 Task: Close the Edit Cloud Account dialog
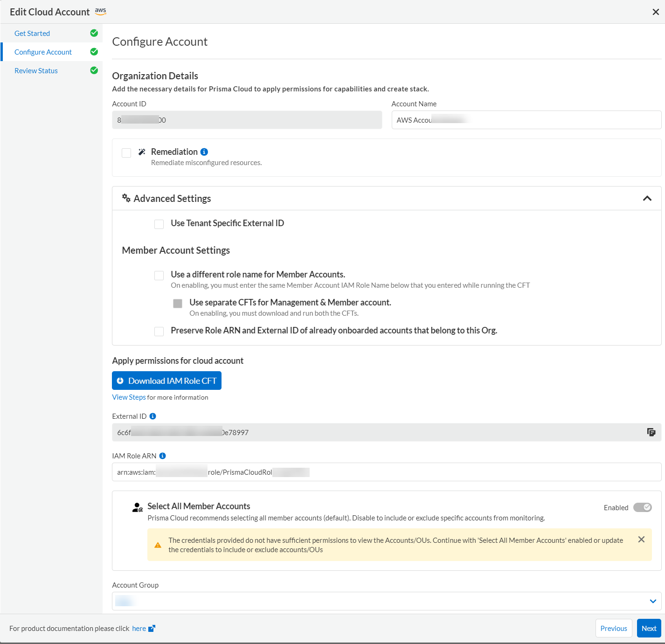(x=655, y=12)
